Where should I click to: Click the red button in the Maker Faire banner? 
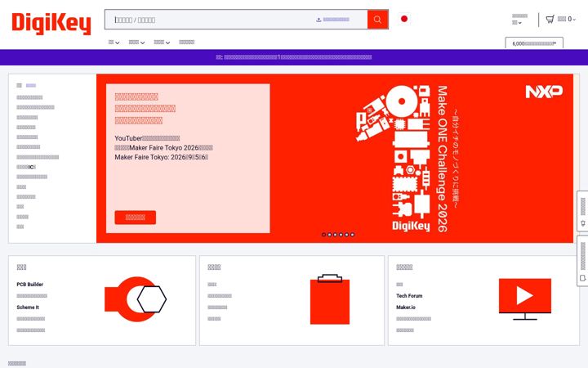(x=135, y=217)
